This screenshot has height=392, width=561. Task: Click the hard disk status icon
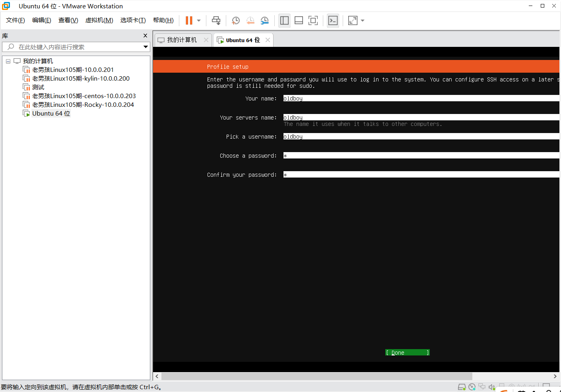[462, 387]
